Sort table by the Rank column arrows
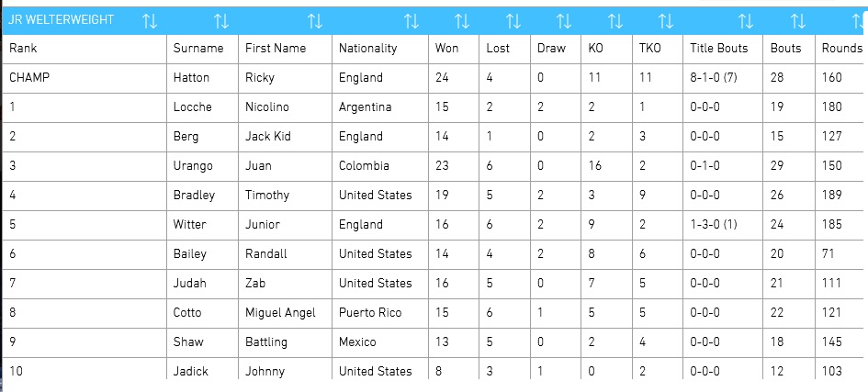 (150, 20)
